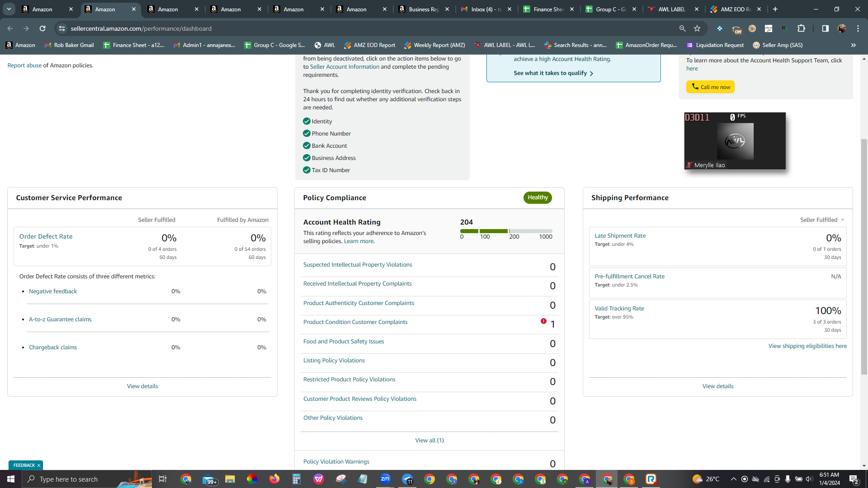Click View shipping eligibilities here
Viewport: 868px width, 488px height.
coord(807,346)
